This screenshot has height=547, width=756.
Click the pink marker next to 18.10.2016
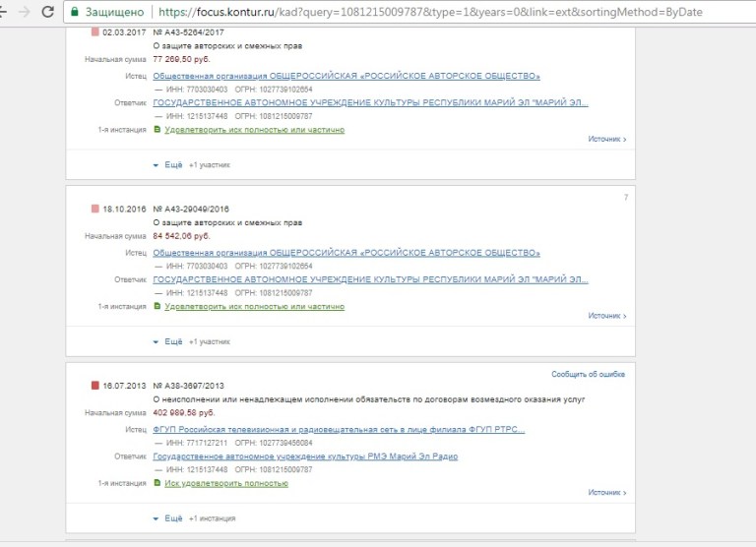click(94, 209)
